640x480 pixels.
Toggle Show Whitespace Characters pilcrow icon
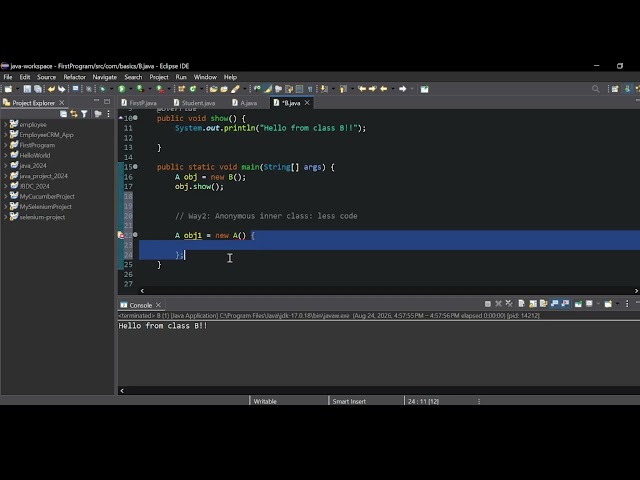coord(310,89)
